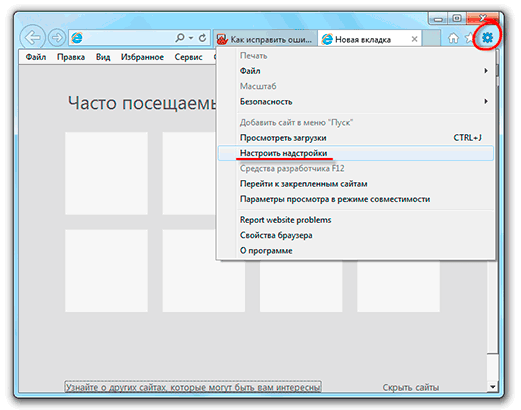Expand the Файл submenu arrow
Viewport: 521px width, 410px height.
[x=486, y=71]
